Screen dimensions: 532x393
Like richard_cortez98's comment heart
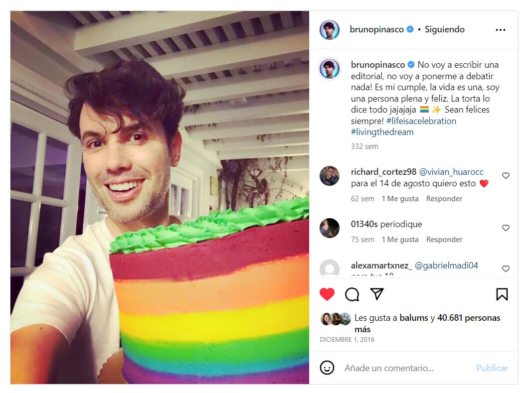[x=506, y=175]
